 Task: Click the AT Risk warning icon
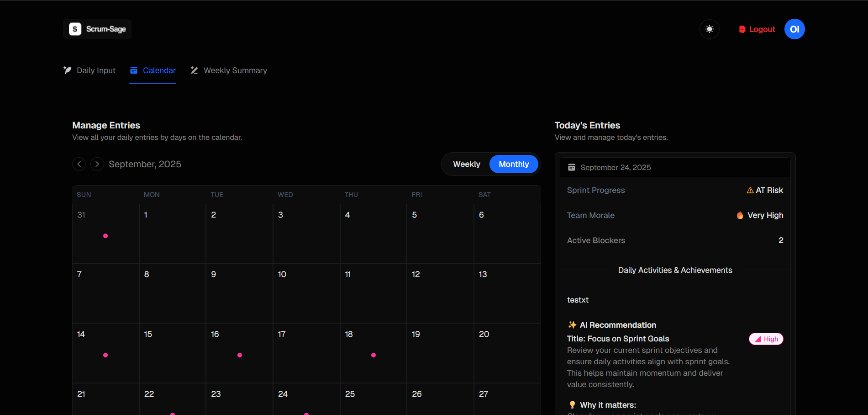click(x=750, y=190)
